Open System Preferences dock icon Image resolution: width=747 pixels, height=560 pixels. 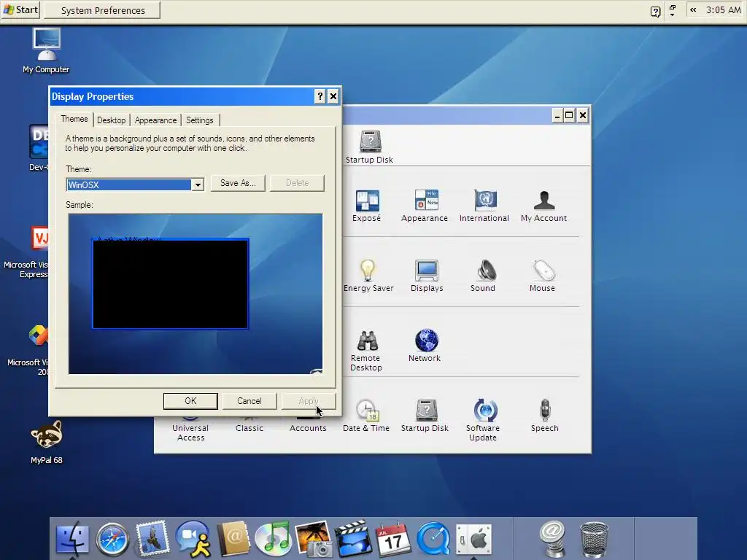[473, 540]
